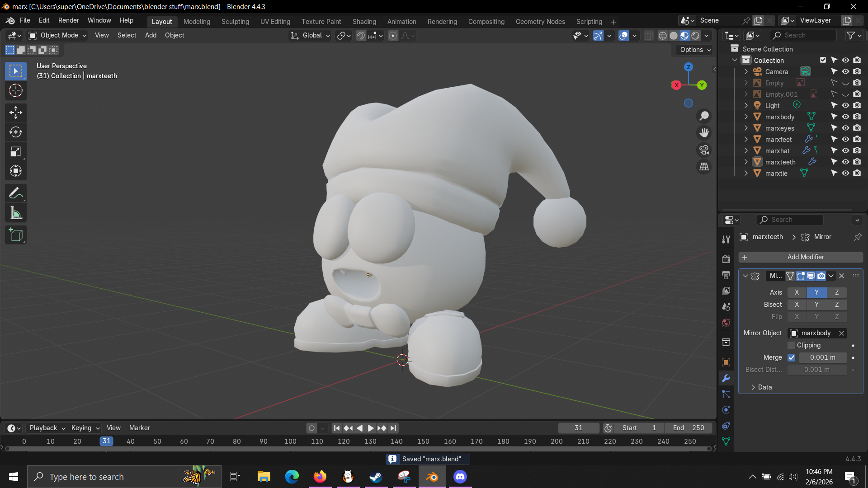Hide marxhat in viewport via eye icon

coord(845,150)
